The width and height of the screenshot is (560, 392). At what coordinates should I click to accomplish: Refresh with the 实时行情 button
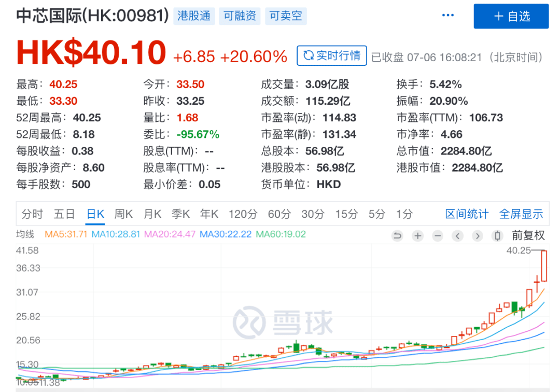click(332, 55)
